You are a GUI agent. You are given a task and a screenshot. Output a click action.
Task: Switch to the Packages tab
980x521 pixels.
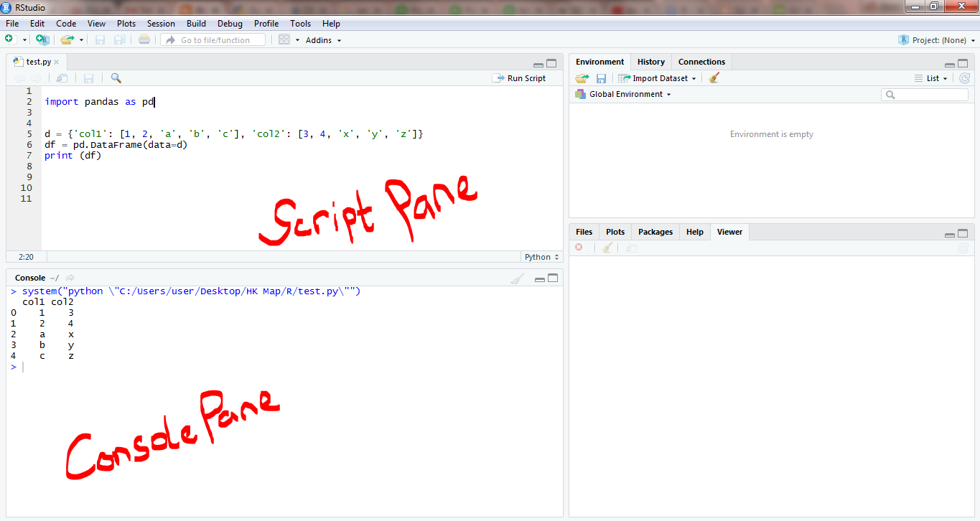[655, 231]
